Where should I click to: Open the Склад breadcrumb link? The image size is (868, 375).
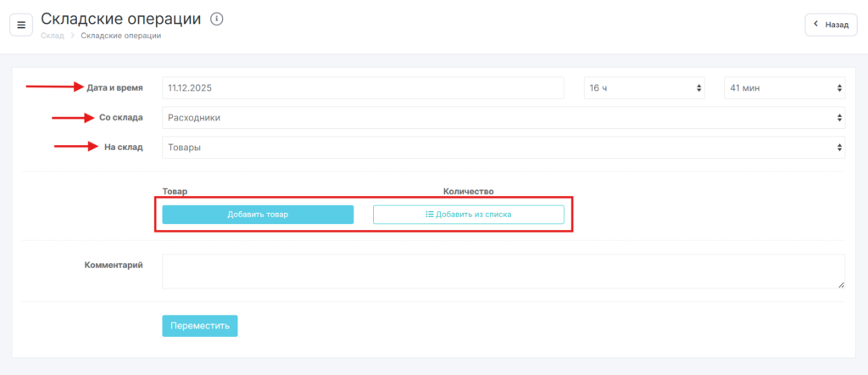pyautogui.click(x=52, y=36)
